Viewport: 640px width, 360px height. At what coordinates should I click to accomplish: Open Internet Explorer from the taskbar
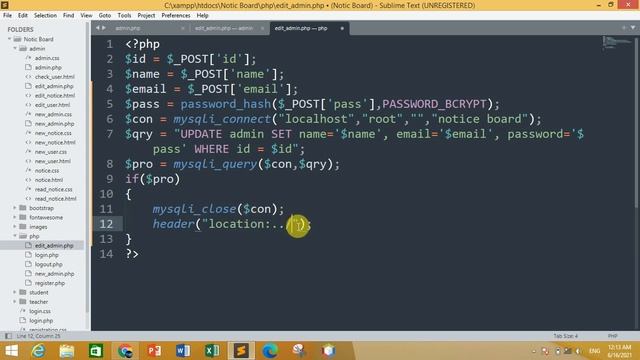(x=39, y=351)
